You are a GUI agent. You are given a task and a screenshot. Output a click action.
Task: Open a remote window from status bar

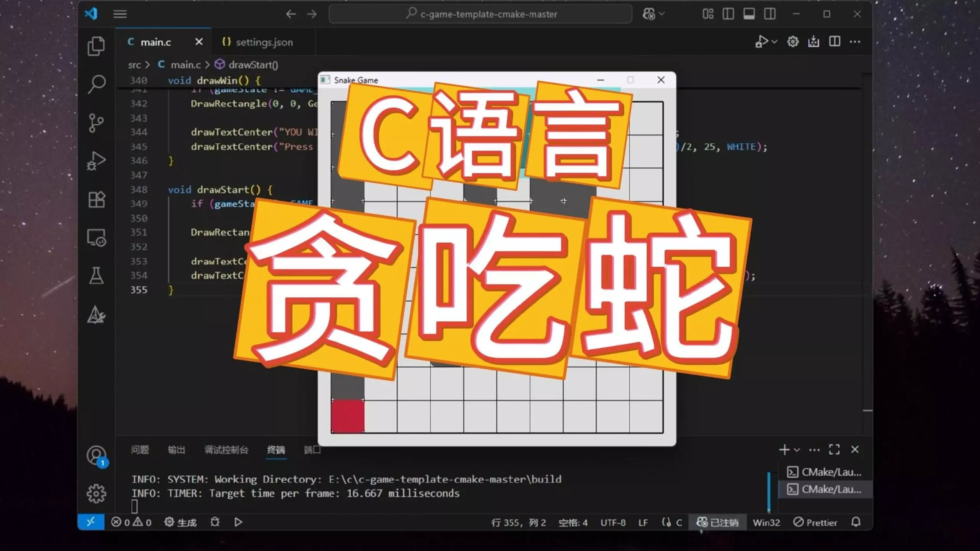click(x=91, y=522)
